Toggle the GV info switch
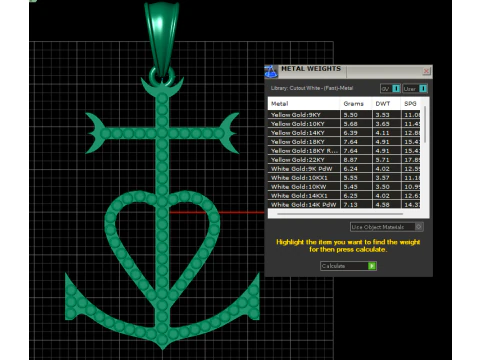 click(x=396, y=89)
